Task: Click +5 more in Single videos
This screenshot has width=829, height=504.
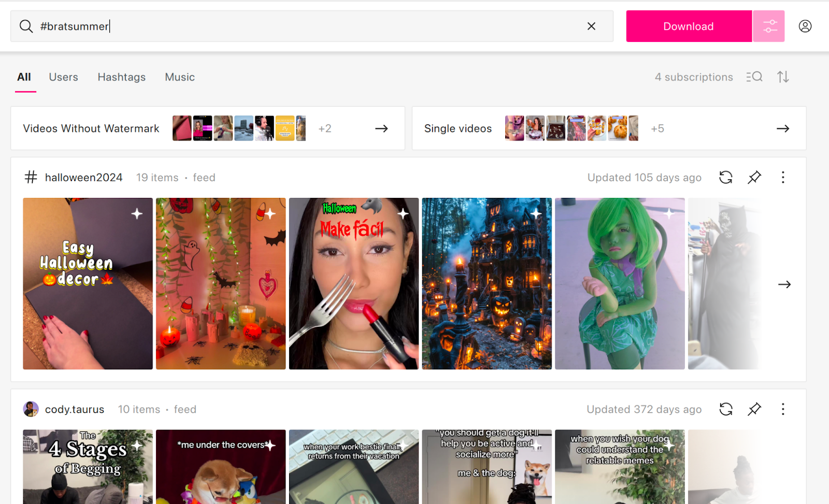Action: 658,128
